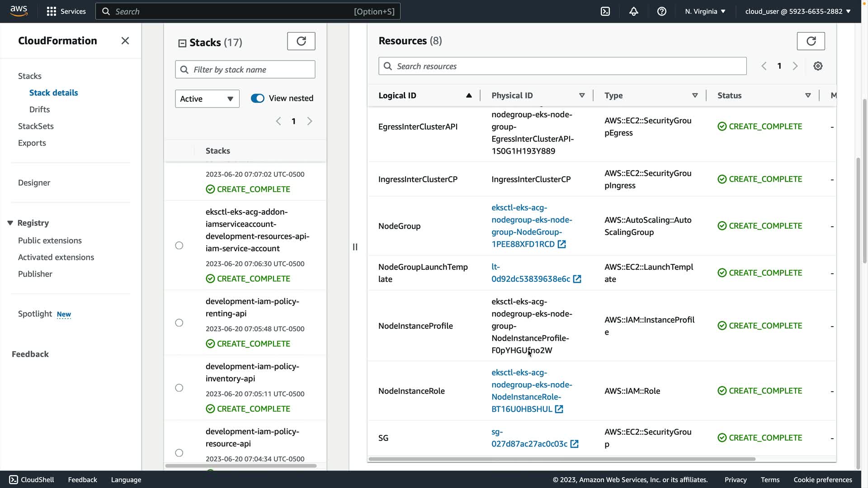Open StackSets in side navigation
The width and height of the screenshot is (868, 488).
coord(36,126)
